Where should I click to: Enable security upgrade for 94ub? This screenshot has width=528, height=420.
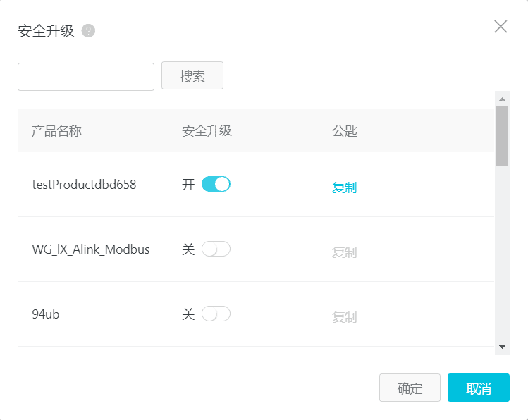tap(216, 314)
